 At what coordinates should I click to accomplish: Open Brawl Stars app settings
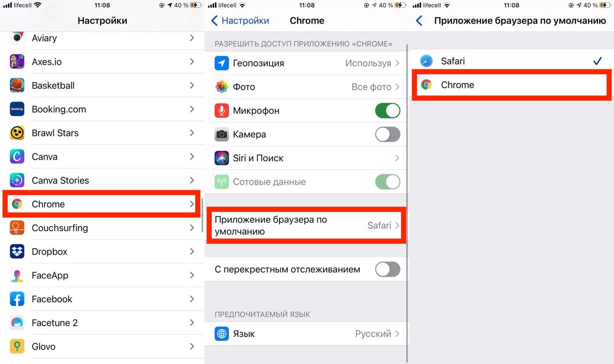(102, 133)
